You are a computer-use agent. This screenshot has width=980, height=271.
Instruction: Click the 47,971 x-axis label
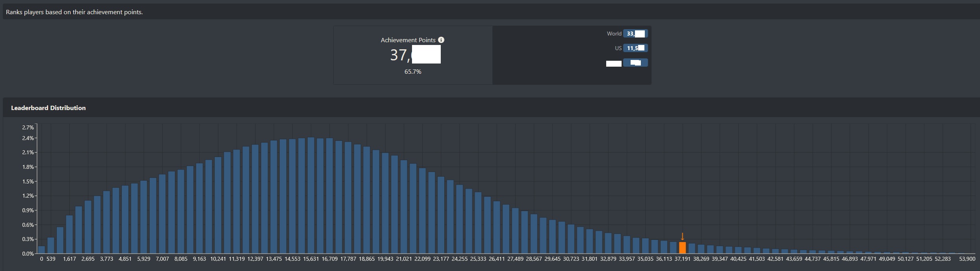click(x=868, y=259)
